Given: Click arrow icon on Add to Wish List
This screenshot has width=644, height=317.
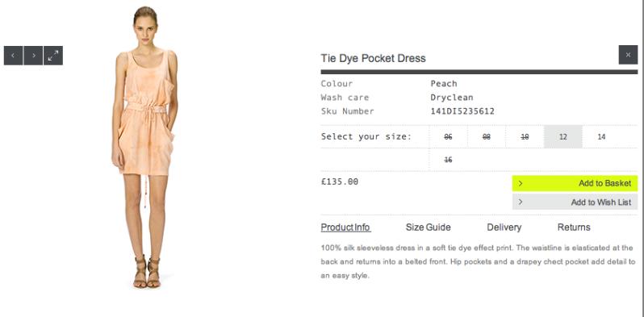Looking at the screenshot, I should coord(521,202).
